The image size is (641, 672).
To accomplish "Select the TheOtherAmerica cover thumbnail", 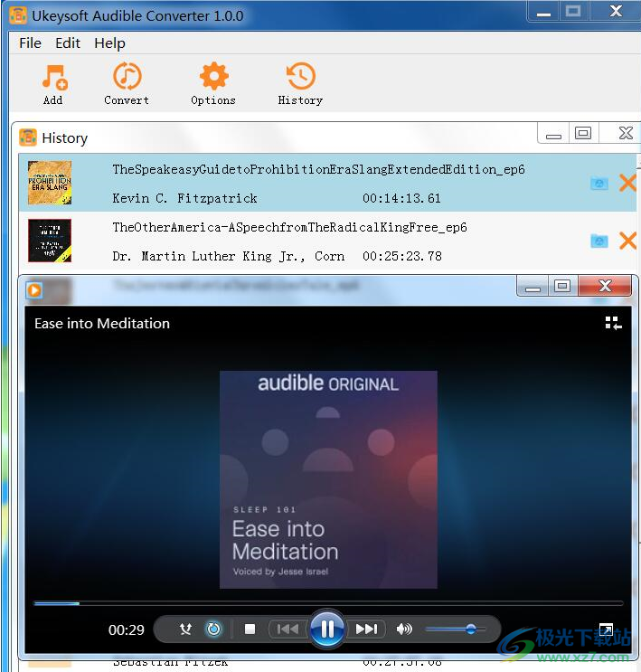I will tap(50, 241).
